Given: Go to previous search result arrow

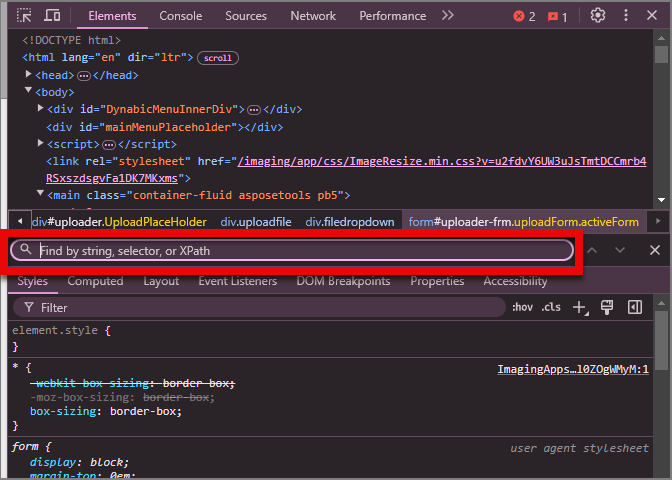Looking at the screenshot, I should 592,250.
